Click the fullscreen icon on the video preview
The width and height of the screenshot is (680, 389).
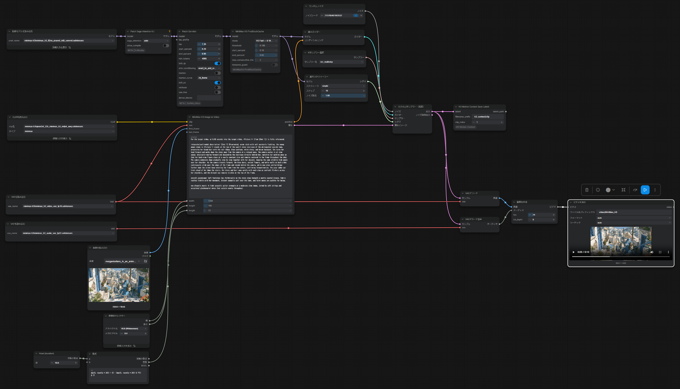click(660, 252)
